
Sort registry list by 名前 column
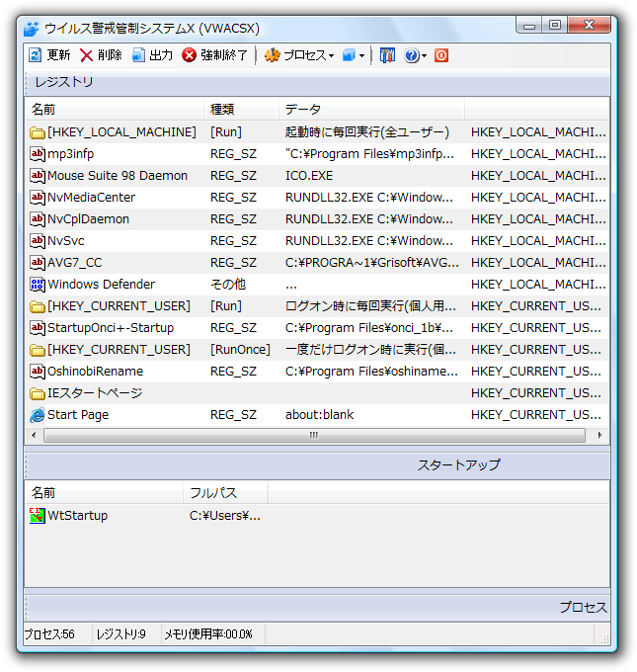(115, 110)
